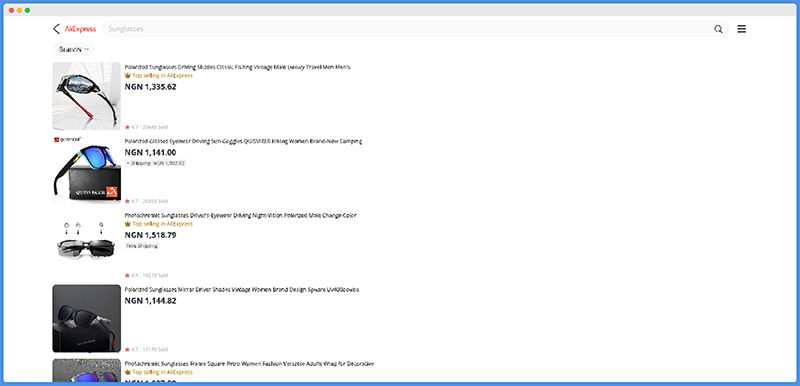
Task: Open Photochromic Sunglasses Frame Square title
Action: tap(249, 364)
